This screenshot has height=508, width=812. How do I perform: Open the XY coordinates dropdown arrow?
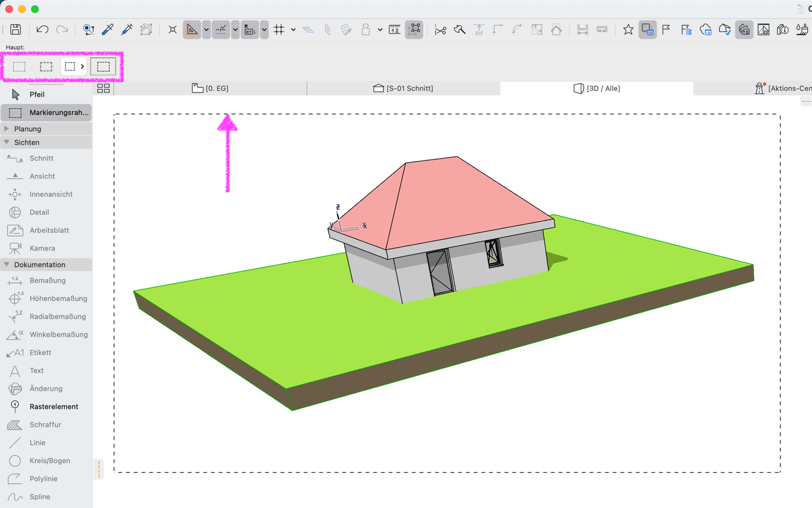pyautogui.click(x=265, y=29)
